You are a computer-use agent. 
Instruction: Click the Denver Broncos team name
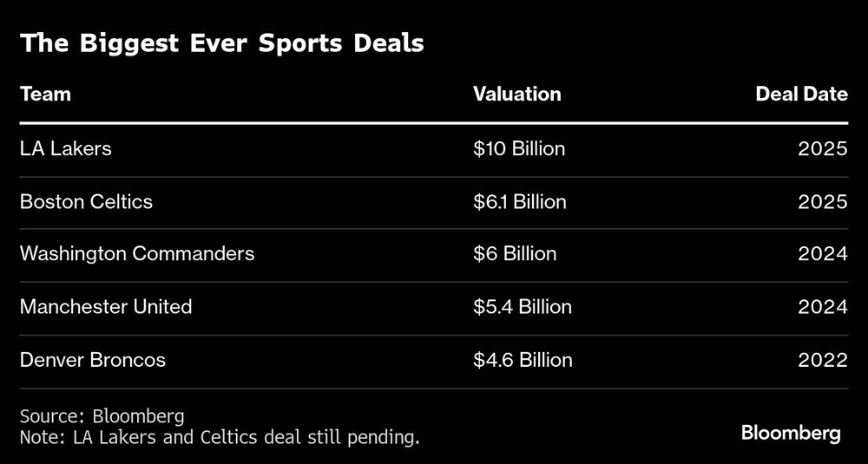coord(92,359)
